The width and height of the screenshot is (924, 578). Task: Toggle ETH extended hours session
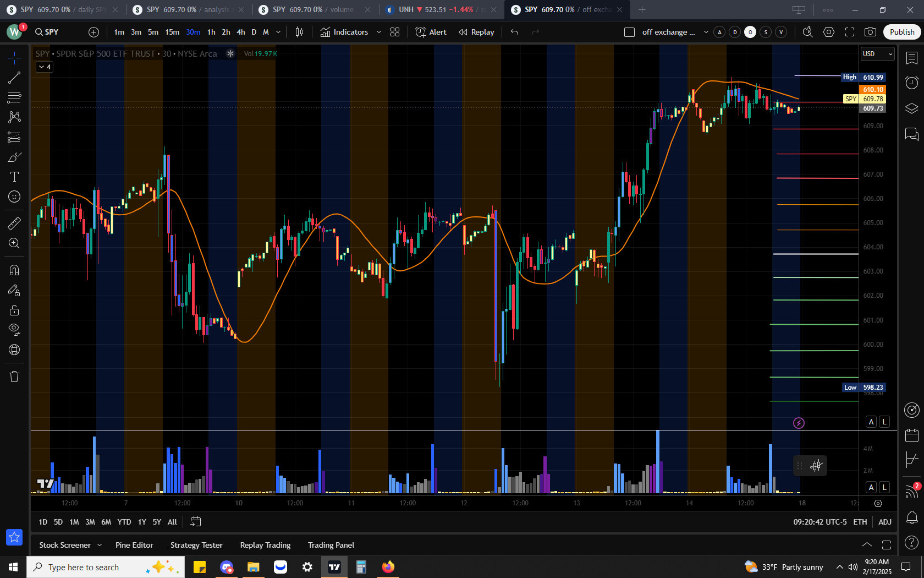(x=860, y=522)
